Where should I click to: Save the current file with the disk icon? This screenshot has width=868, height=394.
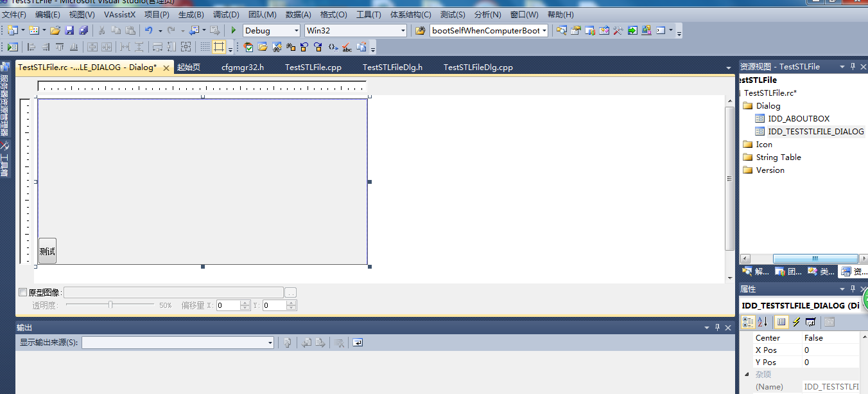tap(69, 30)
